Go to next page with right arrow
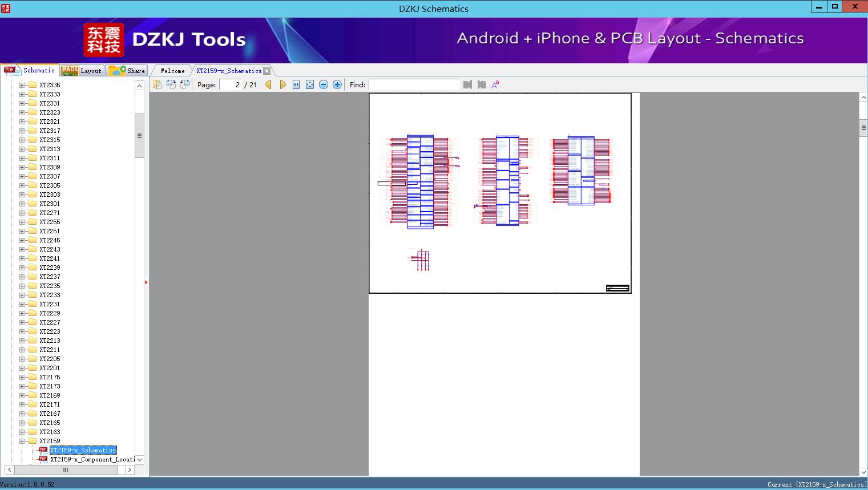Screen dimensions: 868x490 (282, 84)
